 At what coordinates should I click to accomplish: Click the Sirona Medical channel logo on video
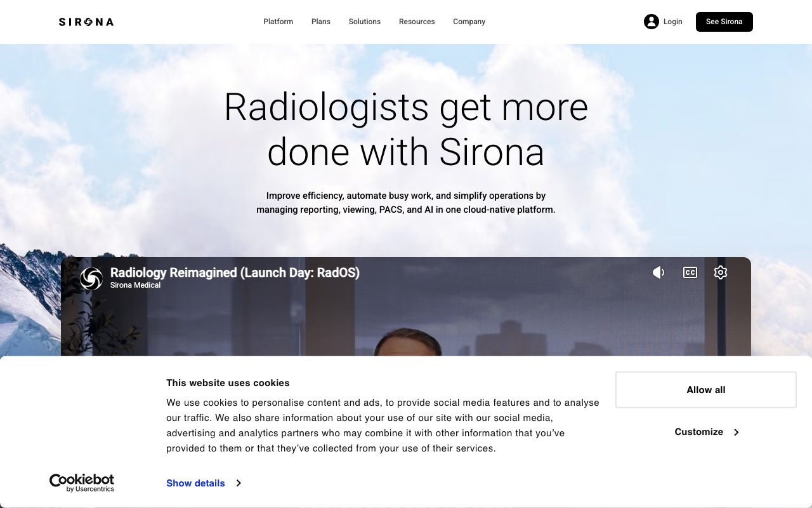91,279
